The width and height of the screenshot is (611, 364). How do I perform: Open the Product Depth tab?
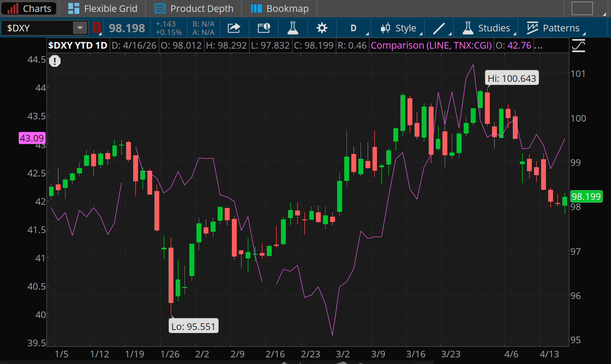194,8
